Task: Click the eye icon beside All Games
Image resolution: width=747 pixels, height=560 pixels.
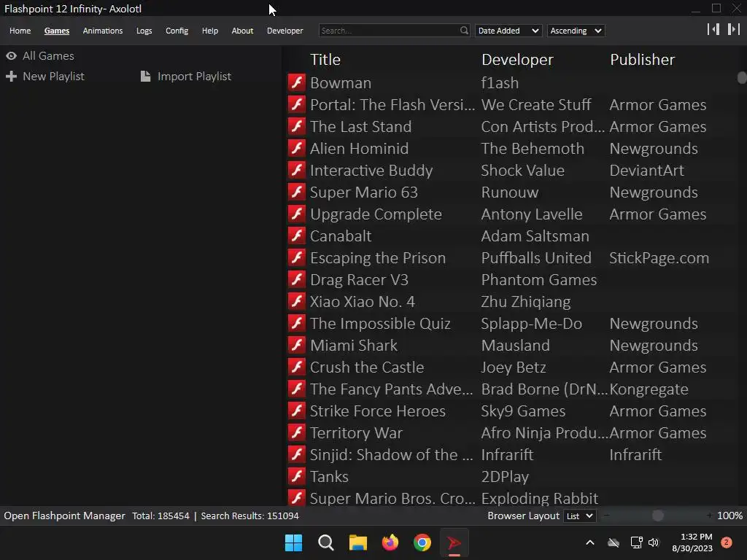Action: [x=11, y=55]
